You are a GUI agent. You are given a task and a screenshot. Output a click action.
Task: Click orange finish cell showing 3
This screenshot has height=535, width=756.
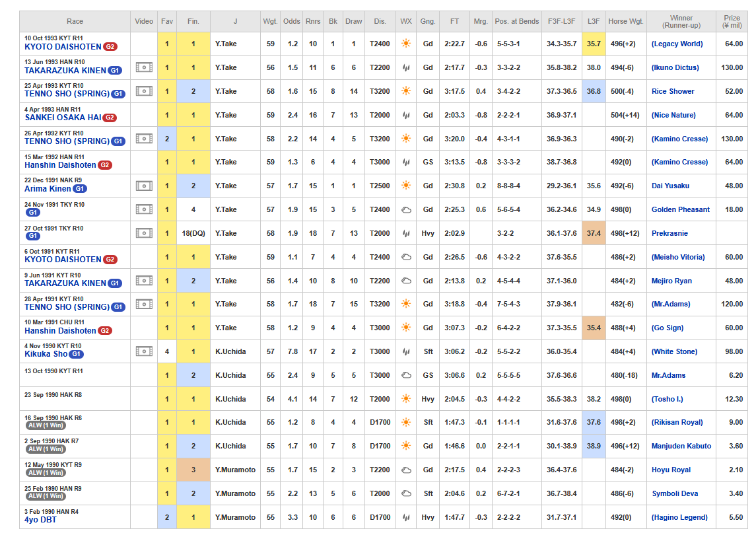[193, 470]
